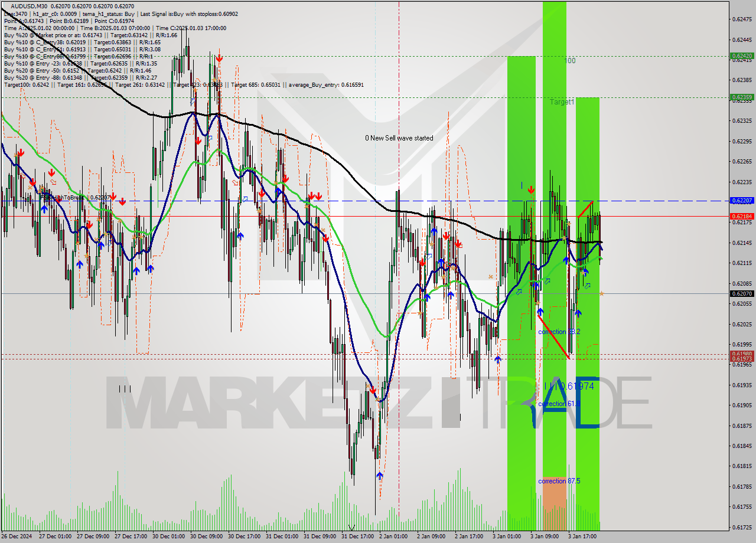Click the '3 Jan 09:00' time axis label

544,537
